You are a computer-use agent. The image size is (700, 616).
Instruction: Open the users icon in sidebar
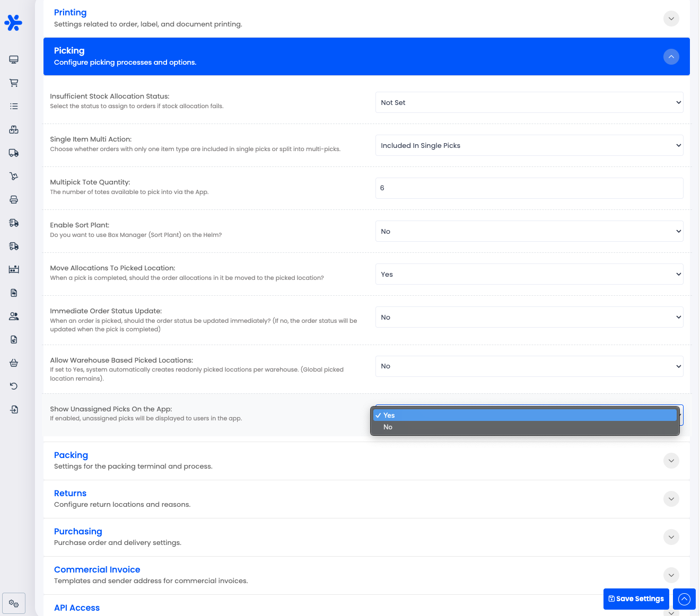[x=14, y=316]
